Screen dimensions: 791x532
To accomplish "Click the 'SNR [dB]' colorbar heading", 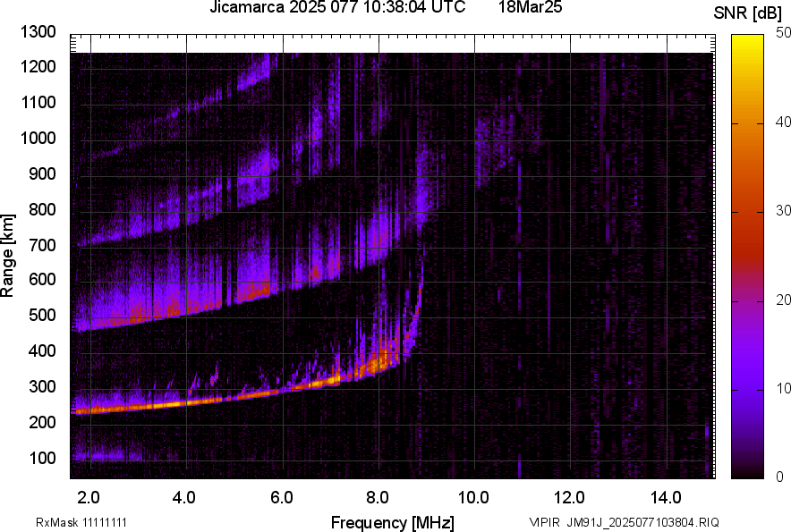I will tap(747, 13).
